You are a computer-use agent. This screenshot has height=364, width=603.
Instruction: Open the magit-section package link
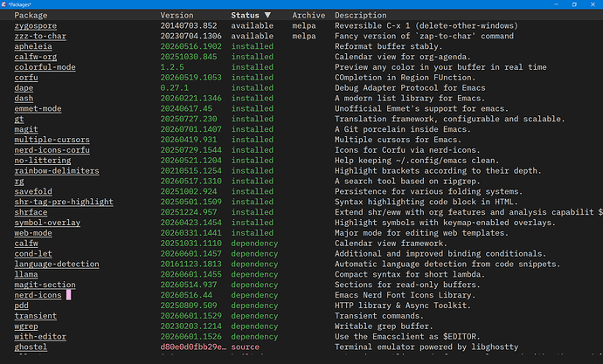(45, 285)
